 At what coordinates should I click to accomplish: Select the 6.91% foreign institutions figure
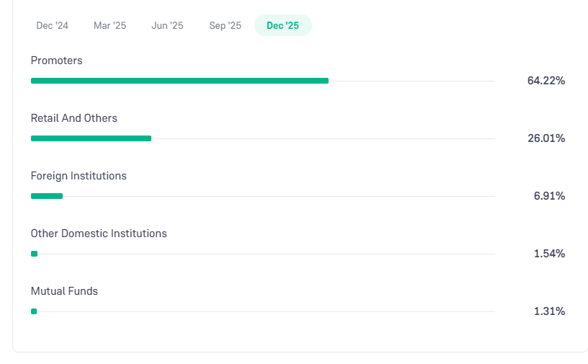pos(549,196)
